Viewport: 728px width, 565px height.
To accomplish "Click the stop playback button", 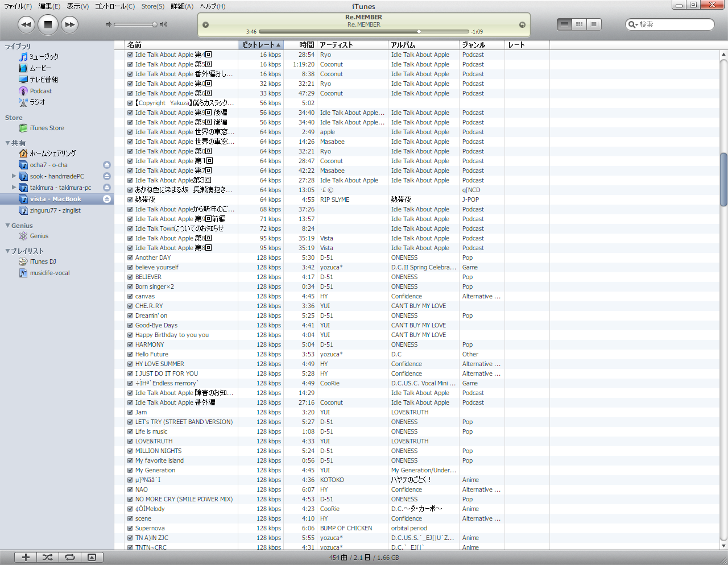I will pos(48,24).
